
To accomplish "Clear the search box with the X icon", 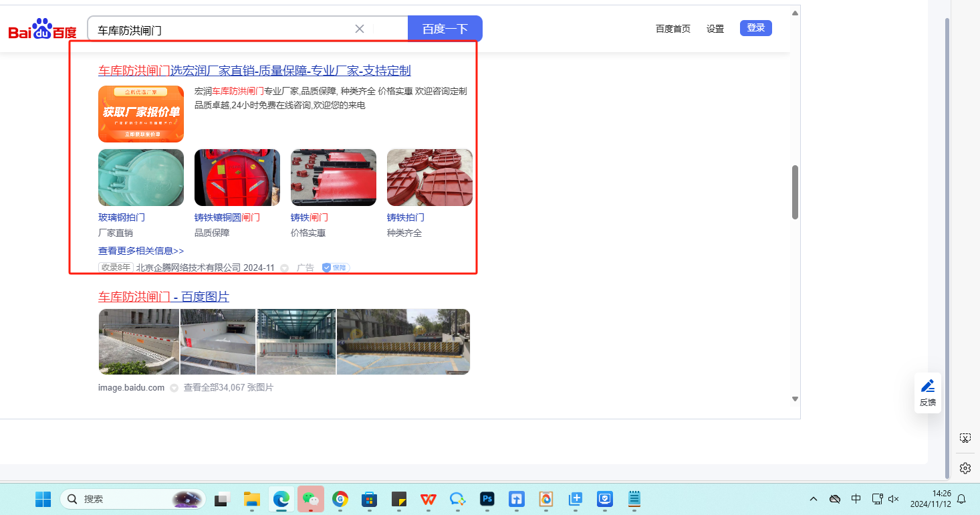I will (x=360, y=29).
